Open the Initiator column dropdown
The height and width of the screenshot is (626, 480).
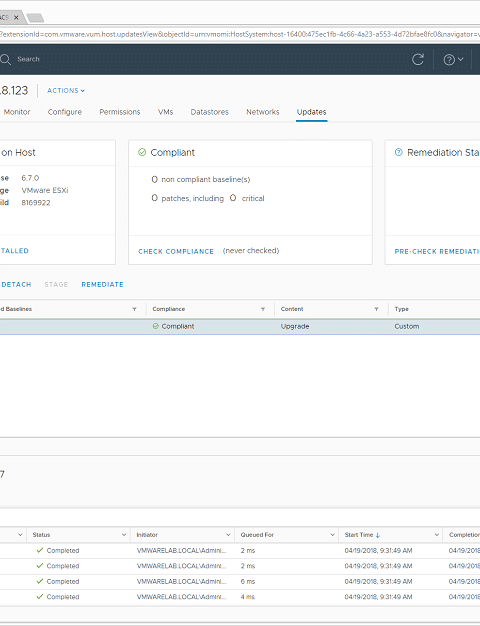[x=228, y=535]
